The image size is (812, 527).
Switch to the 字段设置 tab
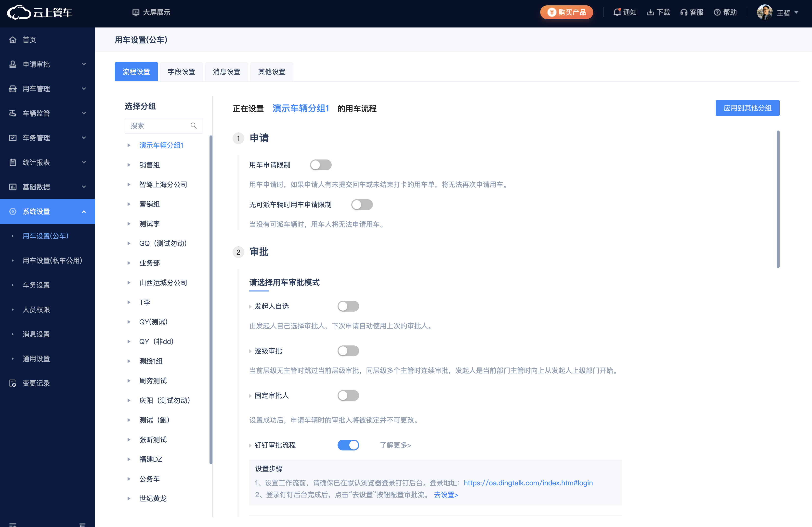[181, 71]
